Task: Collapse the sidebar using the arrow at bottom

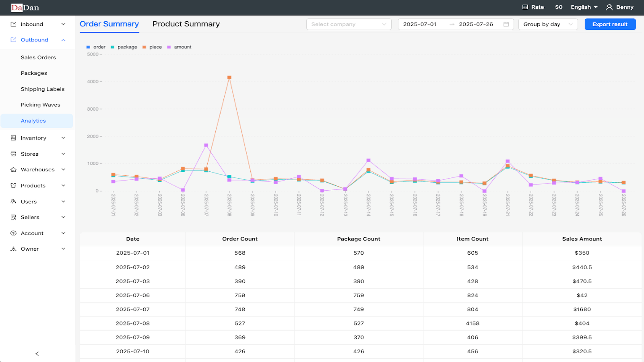Action: click(x=37, y=353)
